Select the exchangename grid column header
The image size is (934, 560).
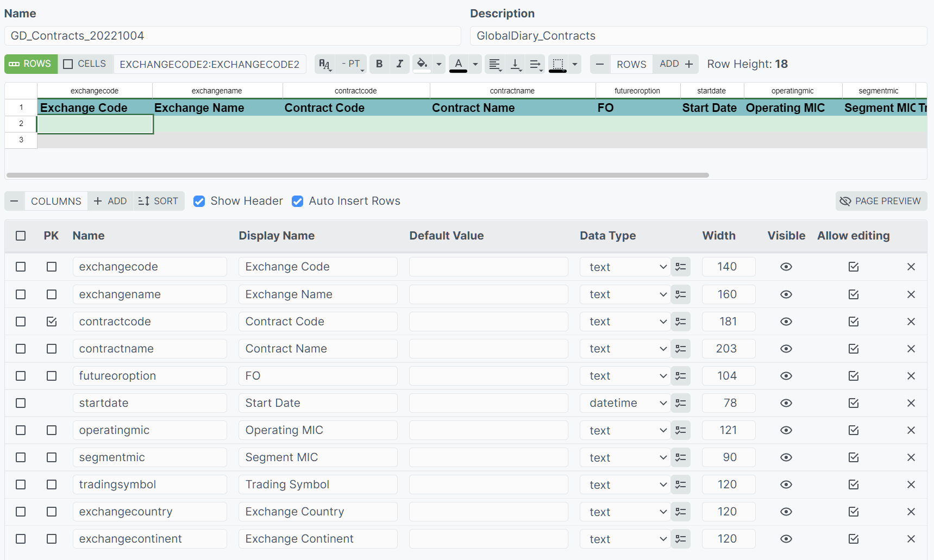217,91
